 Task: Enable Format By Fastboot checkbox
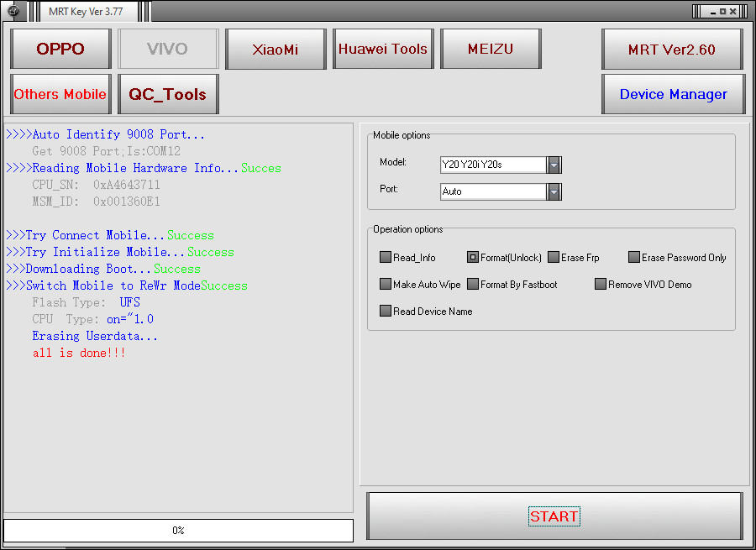[x=472, y=284]
